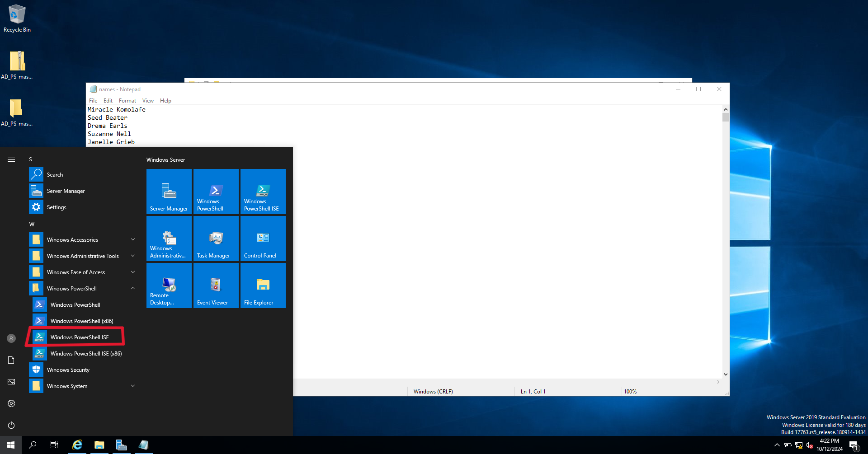Launch Windows PowerShell from the tile group
868x454 pixels.
pyautogui.click(x=216, y=191)
